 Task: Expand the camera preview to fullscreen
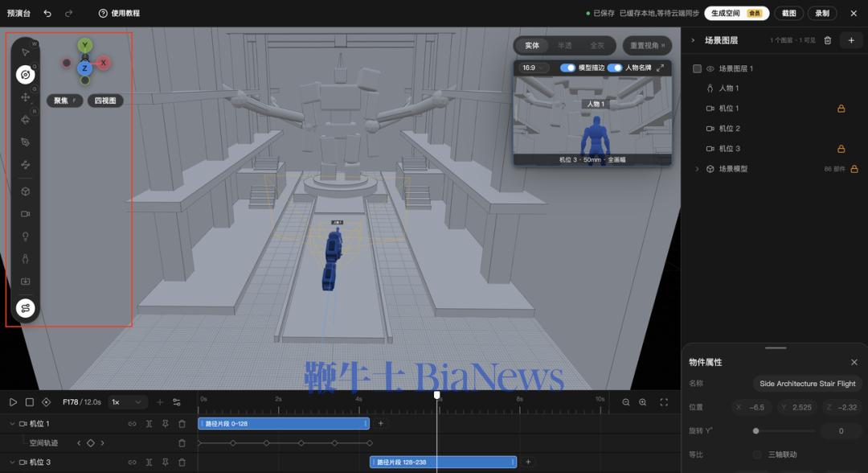click(x=660, y=68)
